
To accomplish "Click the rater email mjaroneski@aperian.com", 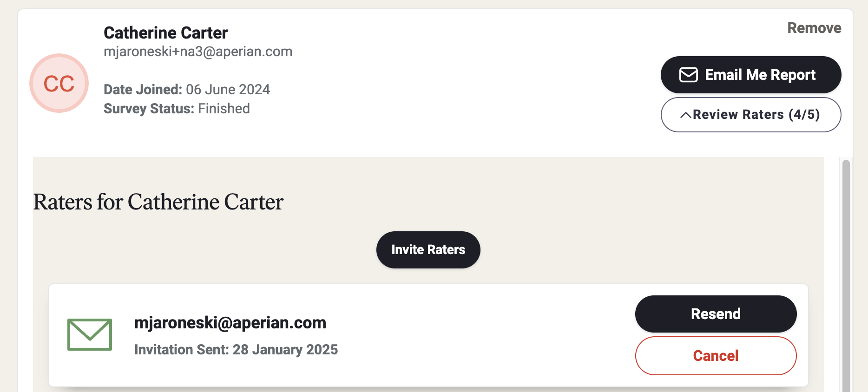I will pyautogui.click(x=230, y=323).
